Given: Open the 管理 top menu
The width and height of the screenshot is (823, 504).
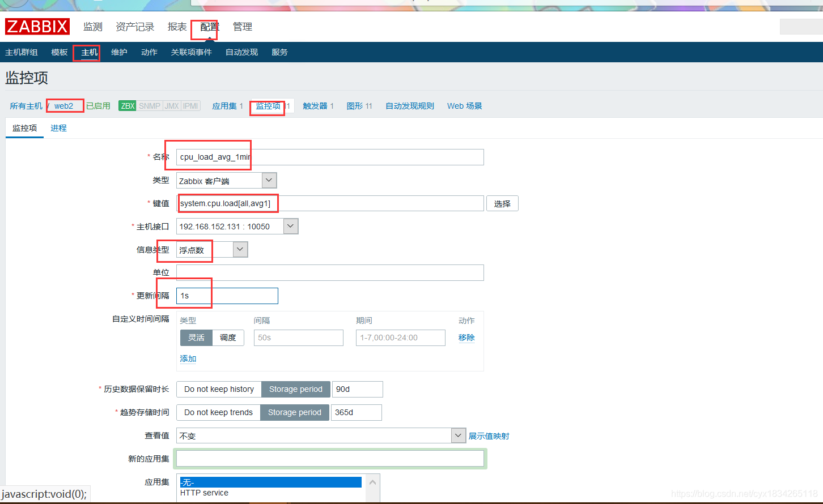Looking at the screenshot, I should pos(243,27).
